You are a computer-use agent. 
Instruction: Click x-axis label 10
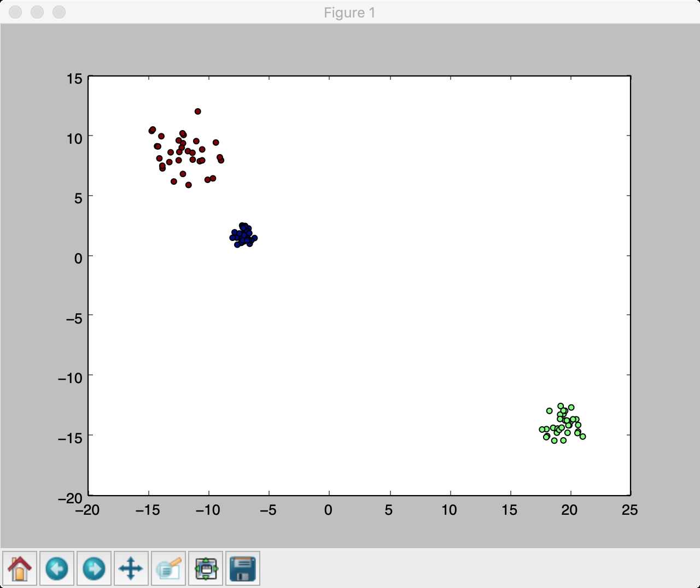click(449, 510)
